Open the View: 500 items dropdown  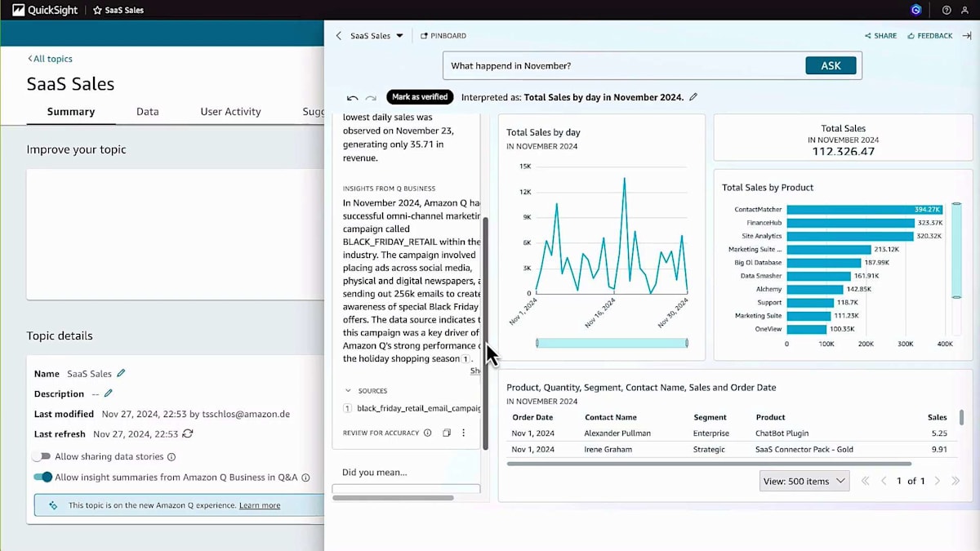(804, 481)
